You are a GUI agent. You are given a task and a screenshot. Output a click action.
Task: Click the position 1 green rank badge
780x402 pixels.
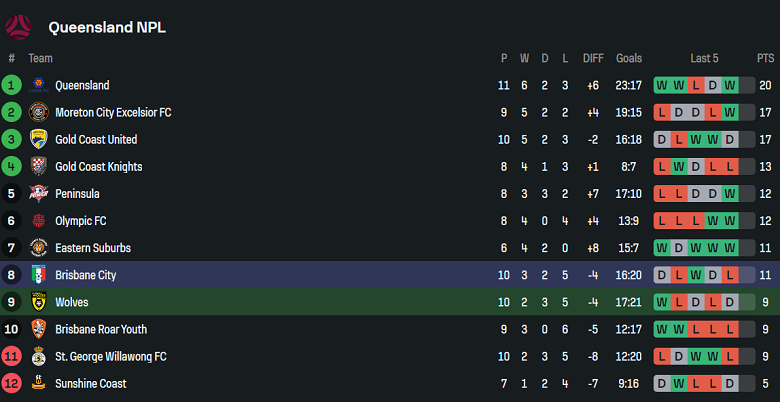pyautogui.click(x=12, y=86)
